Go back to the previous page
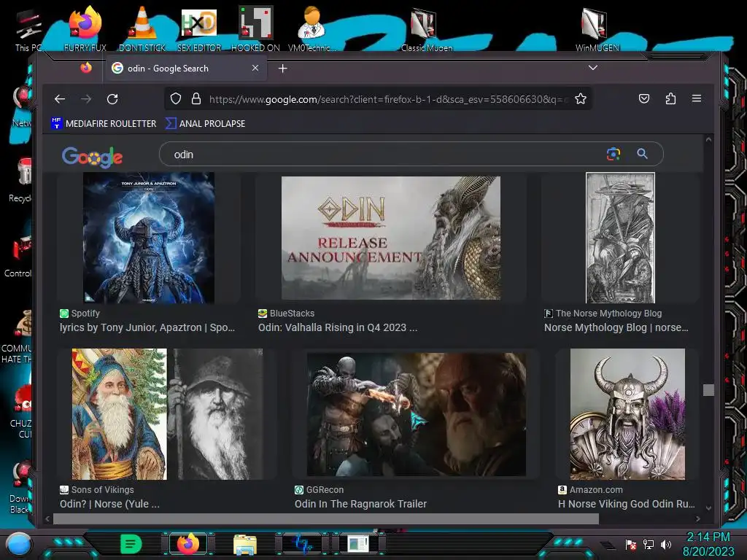This screenshot has height=560, width=747. (x=60, y=99)
